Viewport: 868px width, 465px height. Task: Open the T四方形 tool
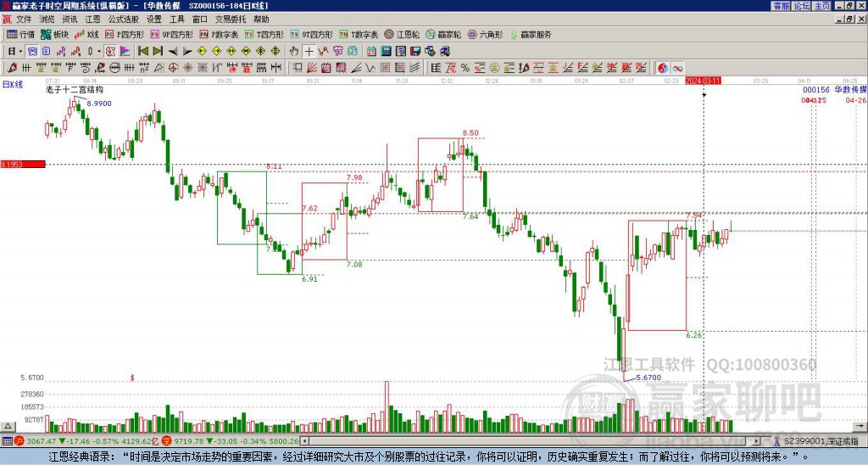tap(264, 34)
